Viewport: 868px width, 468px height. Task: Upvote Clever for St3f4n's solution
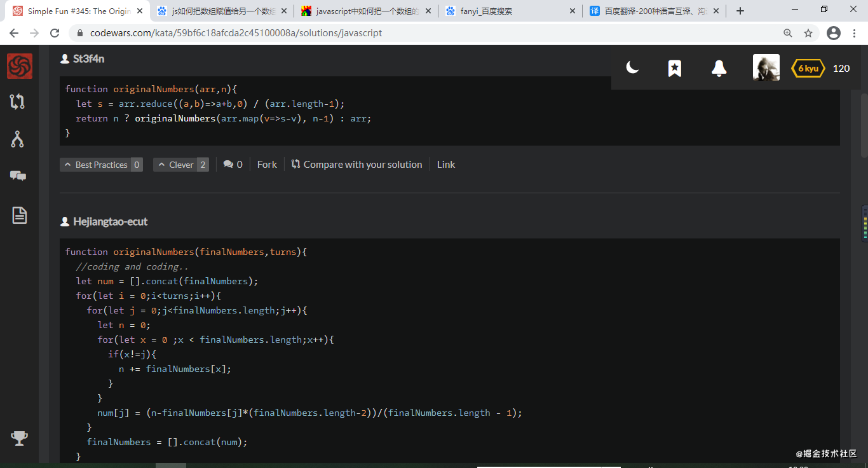pyautogui.click(x=180, y=165)
